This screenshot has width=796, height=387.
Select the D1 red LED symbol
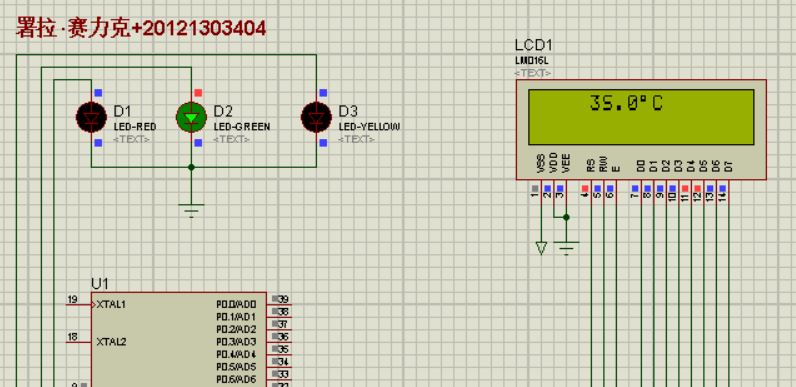[91, 117]
